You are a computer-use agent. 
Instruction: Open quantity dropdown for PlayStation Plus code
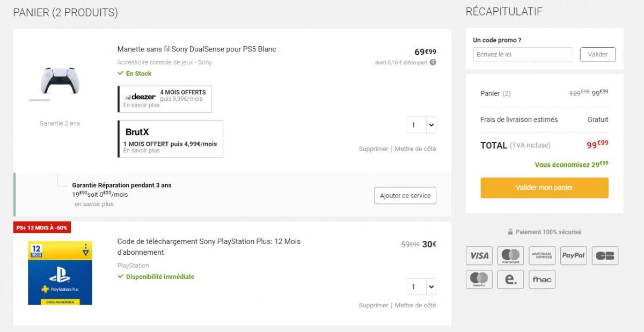coord(421,287)
